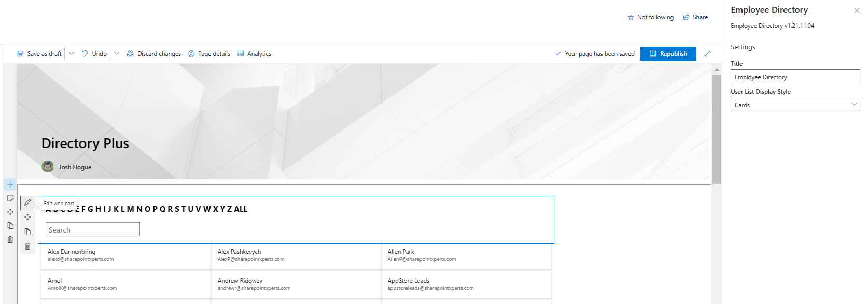Image resolution: width=868 pixels, height=304 pixels.
Task: Expand the page to full-screen view
Action: (707, 53)
